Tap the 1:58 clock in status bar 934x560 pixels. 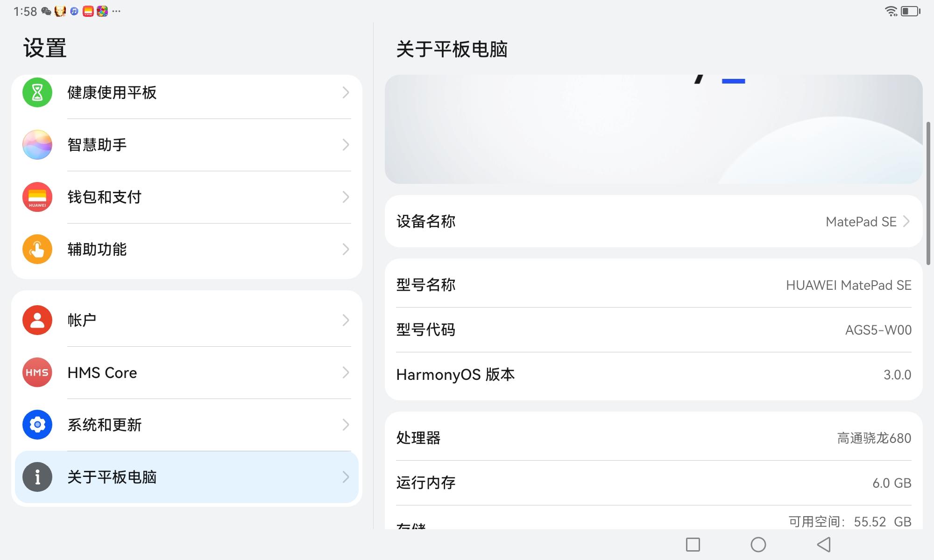point(25,11)
